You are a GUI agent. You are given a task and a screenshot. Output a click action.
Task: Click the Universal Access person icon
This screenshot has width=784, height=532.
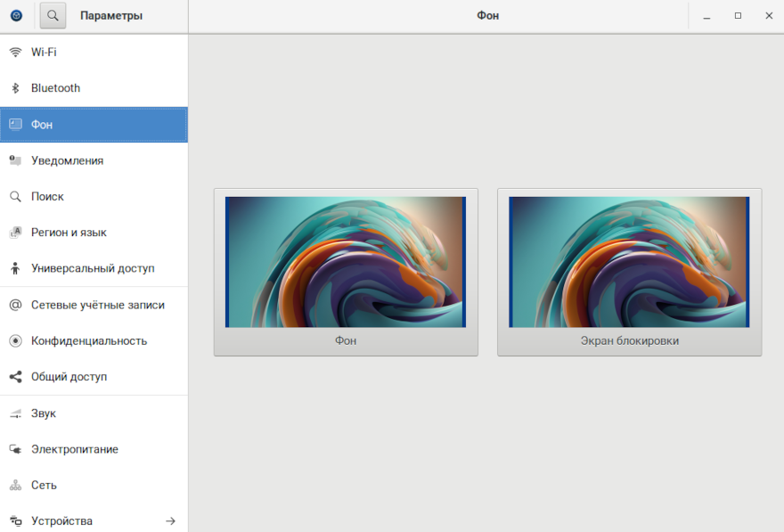(15, 268)
